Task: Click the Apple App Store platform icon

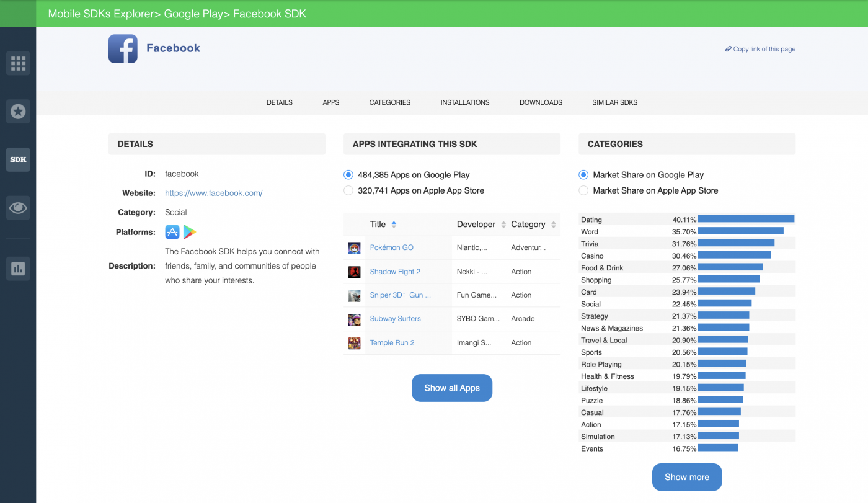Action: 172,232
